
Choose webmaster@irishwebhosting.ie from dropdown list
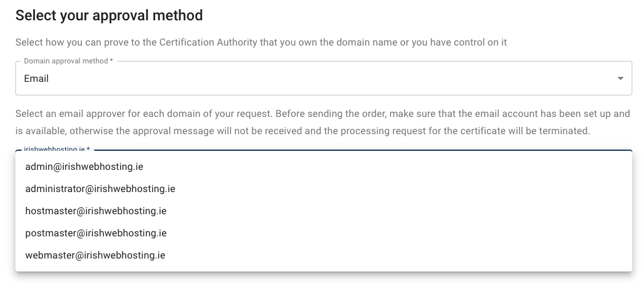(x=95, y=255)
